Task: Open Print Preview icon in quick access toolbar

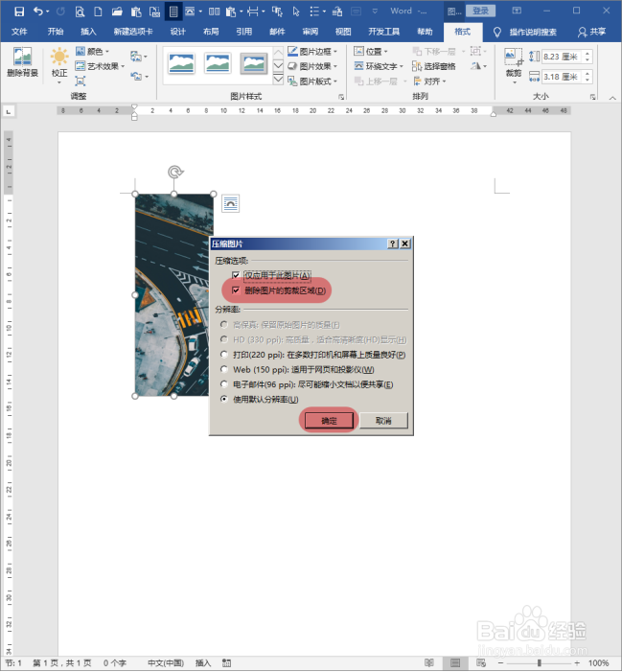Action: coord(80,12)
